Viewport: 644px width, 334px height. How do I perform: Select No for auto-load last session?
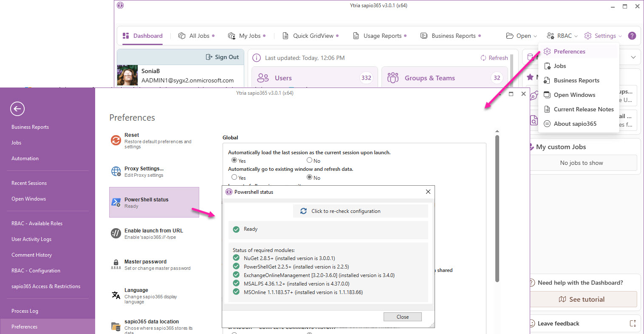coord(310,160)
